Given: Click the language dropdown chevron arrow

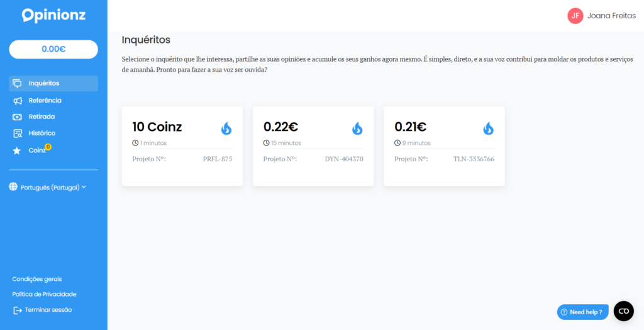Looking at the screenshot, I should [84, 187].
